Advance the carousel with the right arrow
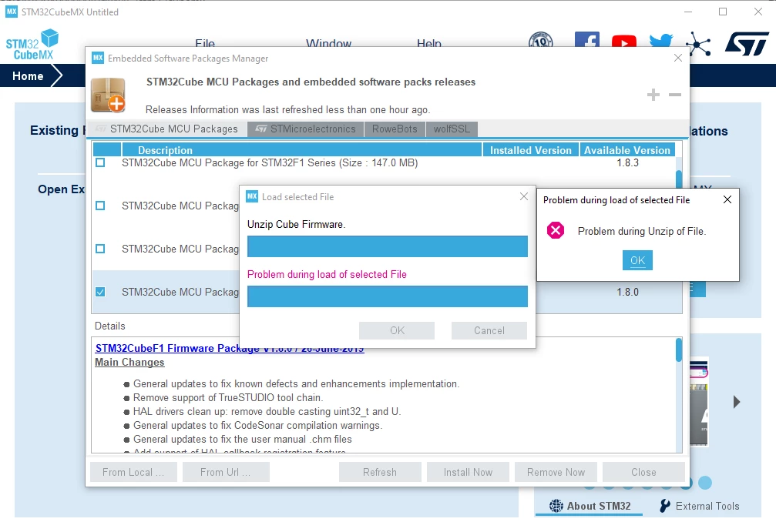This screenshot has width=776, height=532. [x=737, y=401]
